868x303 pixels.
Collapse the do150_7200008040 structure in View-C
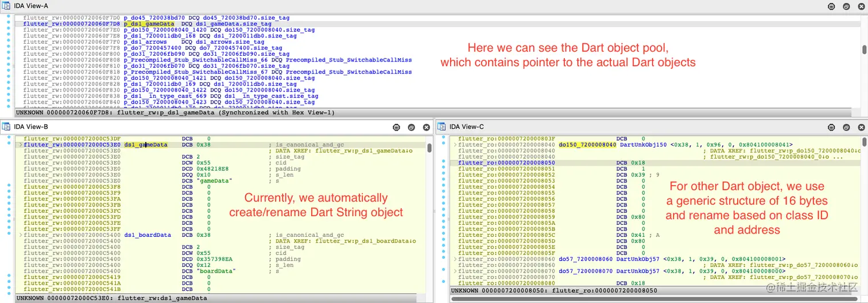[x=455, y=145]
